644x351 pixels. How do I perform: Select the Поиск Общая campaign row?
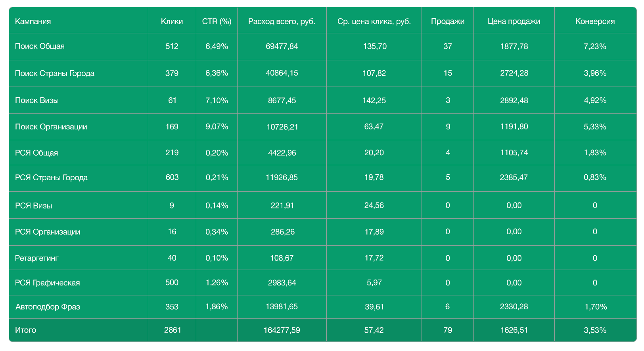click(40, 46)
